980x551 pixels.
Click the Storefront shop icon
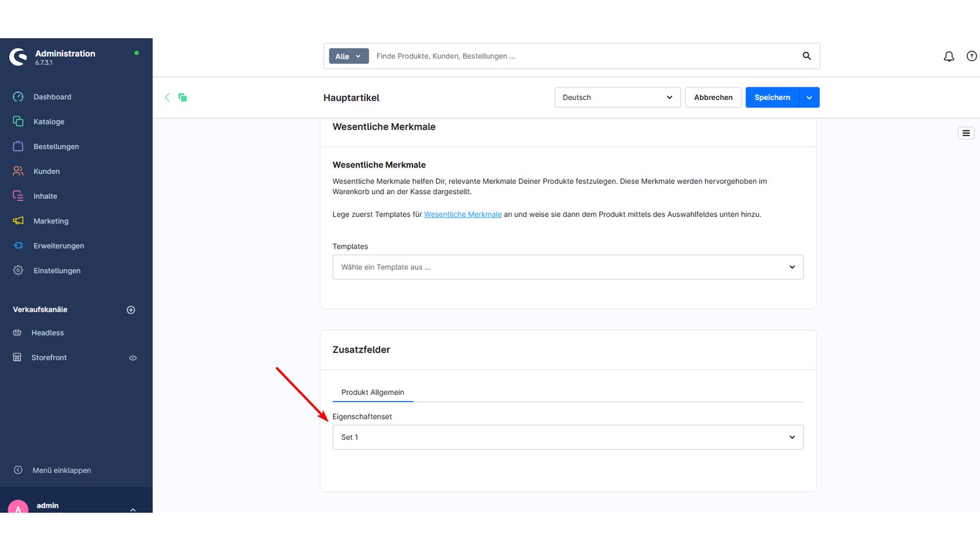pos(17,357)
